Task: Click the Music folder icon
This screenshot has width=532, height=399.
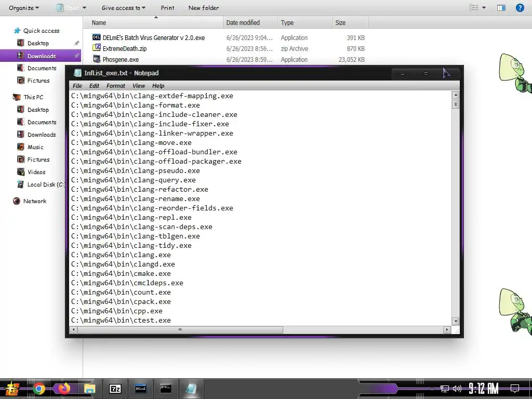Action: 21,147
